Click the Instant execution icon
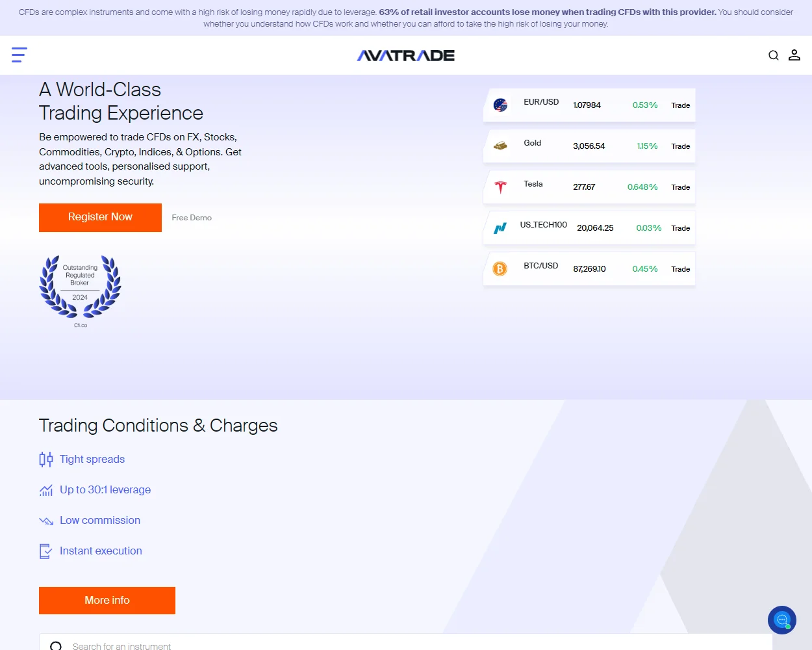The image size is (812, 650). (x=45, y=551)
